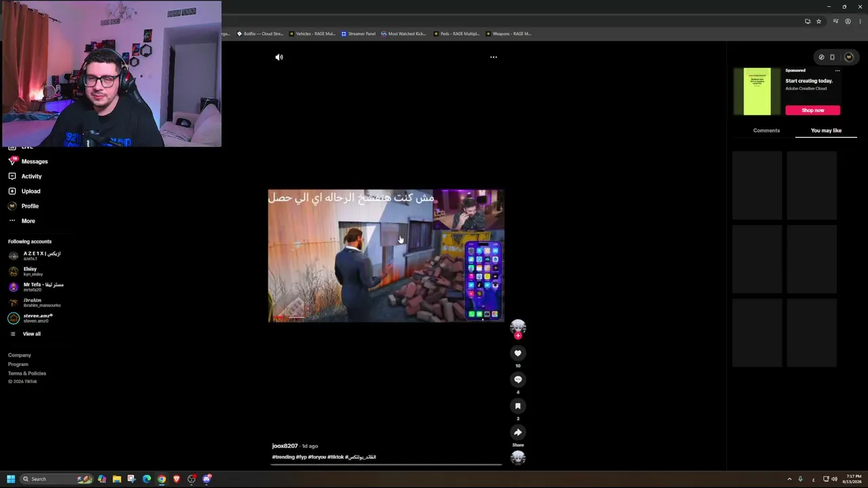Expand the Company footer section
The image size is (868, 488).
(20, 355)
